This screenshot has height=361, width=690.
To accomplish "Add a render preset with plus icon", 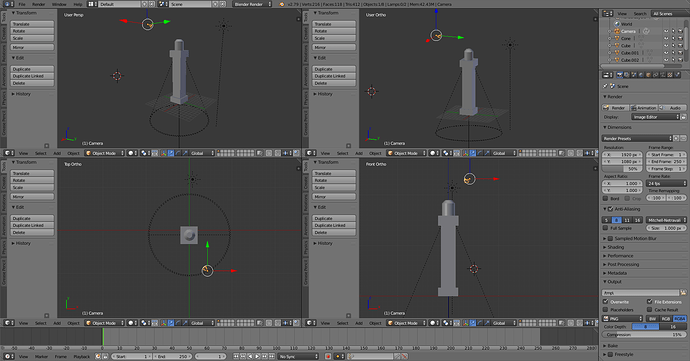I will coord(676,138).
